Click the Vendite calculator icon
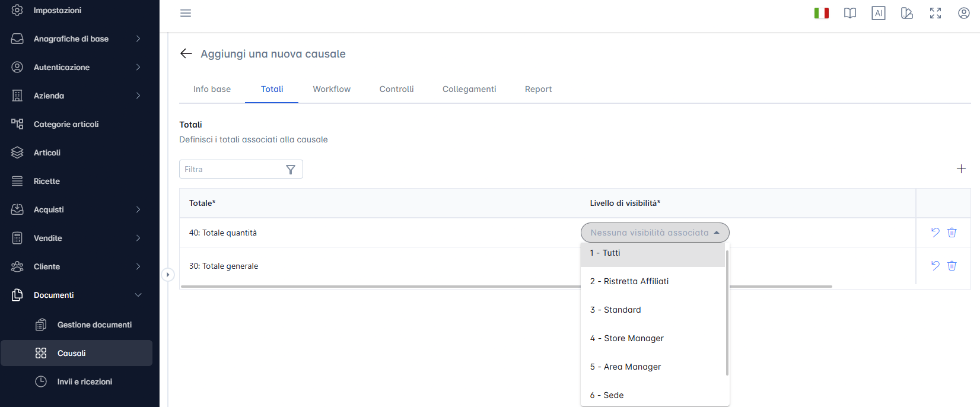 (17, 238)
